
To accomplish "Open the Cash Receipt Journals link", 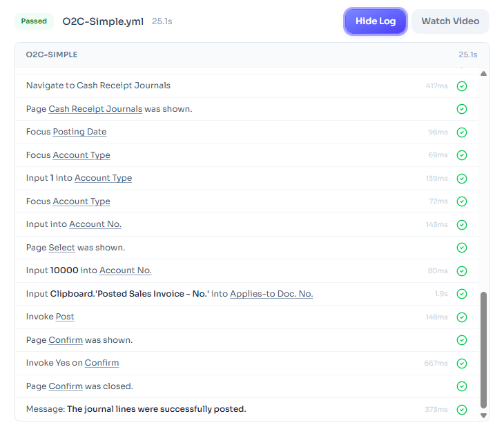I will pos(95,109).
